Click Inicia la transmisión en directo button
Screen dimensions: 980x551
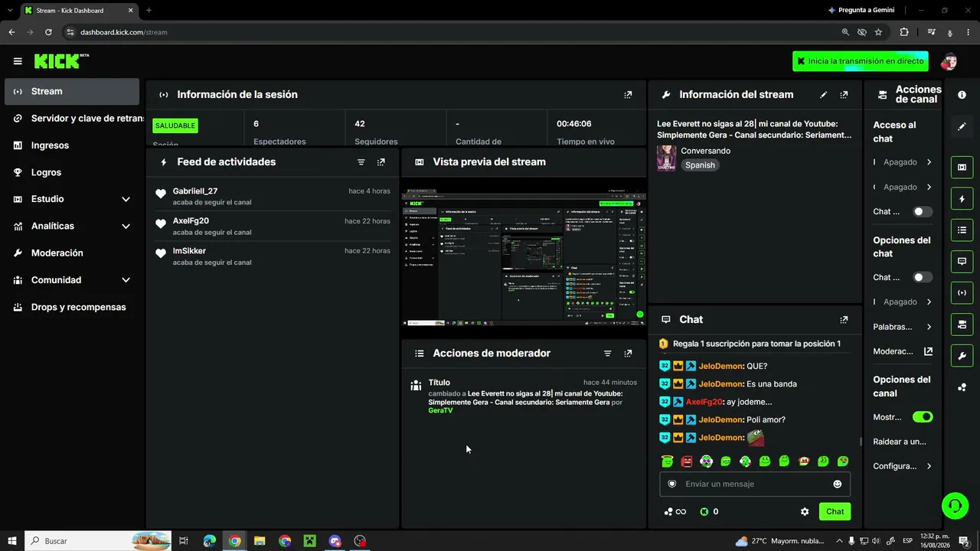(x=861, y=61)
